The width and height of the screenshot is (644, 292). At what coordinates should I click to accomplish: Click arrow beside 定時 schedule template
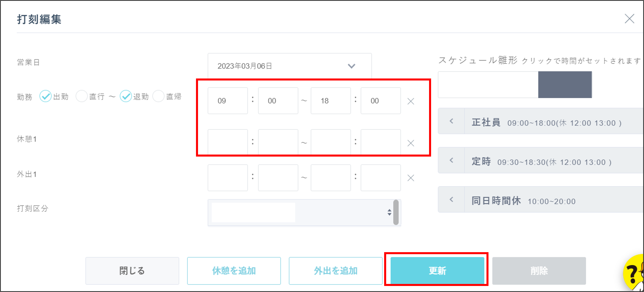[451, 160]
